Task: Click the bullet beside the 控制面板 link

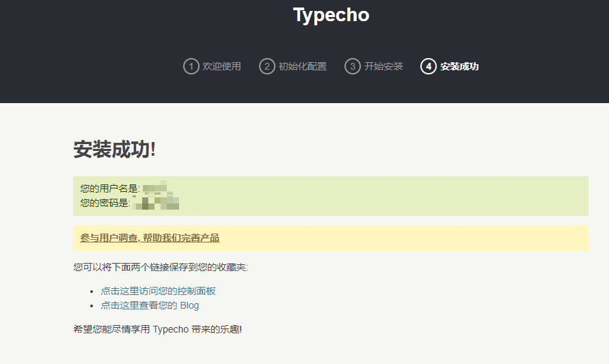Action: pyautogui.click(x=92, y=291)
